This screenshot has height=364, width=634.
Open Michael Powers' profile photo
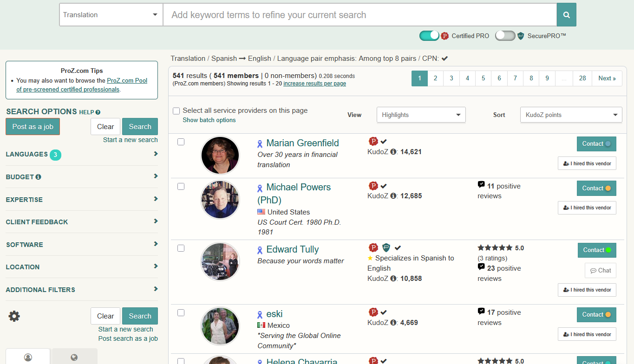(220, 200)
